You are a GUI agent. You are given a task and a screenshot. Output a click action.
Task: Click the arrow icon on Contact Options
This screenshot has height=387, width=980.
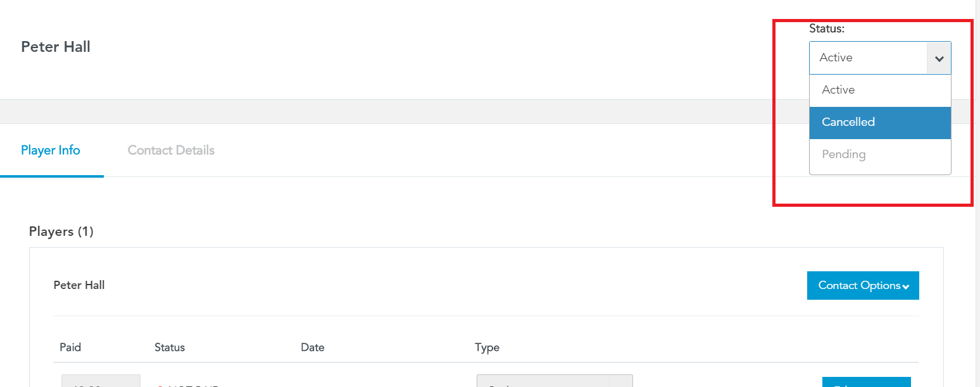[906, 286]
